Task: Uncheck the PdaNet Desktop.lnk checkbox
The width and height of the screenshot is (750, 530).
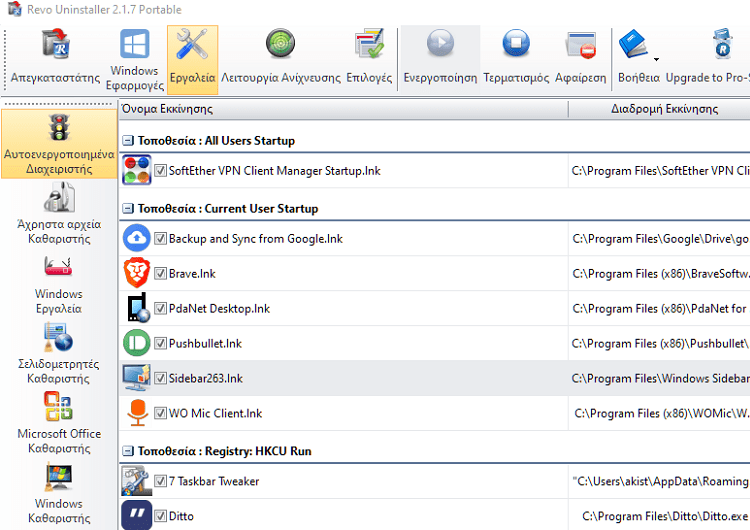Action: 160,308
